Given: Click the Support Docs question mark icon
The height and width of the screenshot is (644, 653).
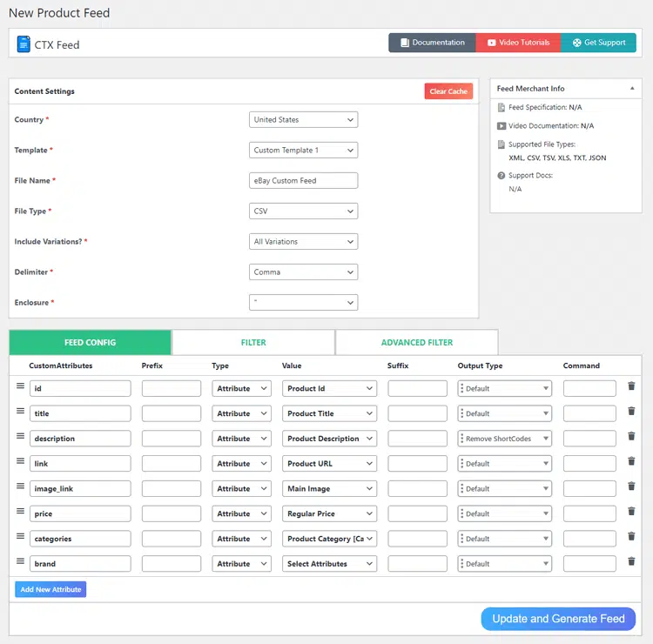Looking at the screenshot, I should (502, 175).
